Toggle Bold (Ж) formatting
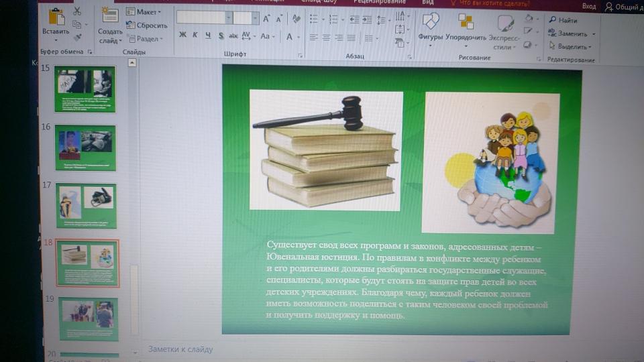The height and width of the screenshot is (362, 644). click(182, 36)
